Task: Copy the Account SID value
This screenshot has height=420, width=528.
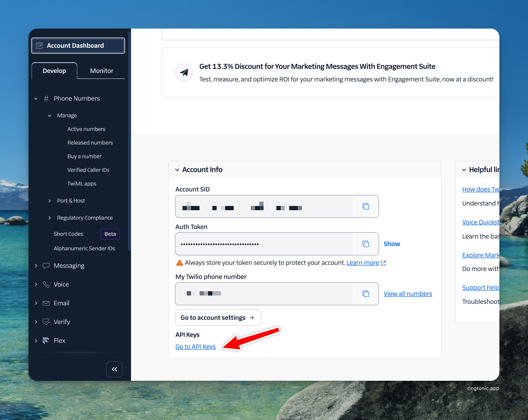Action: click(x=365, y=206)
